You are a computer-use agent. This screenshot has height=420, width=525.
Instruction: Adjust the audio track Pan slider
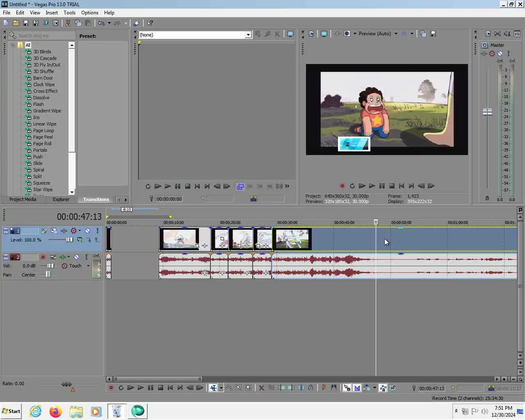click(x=48, y=275)
